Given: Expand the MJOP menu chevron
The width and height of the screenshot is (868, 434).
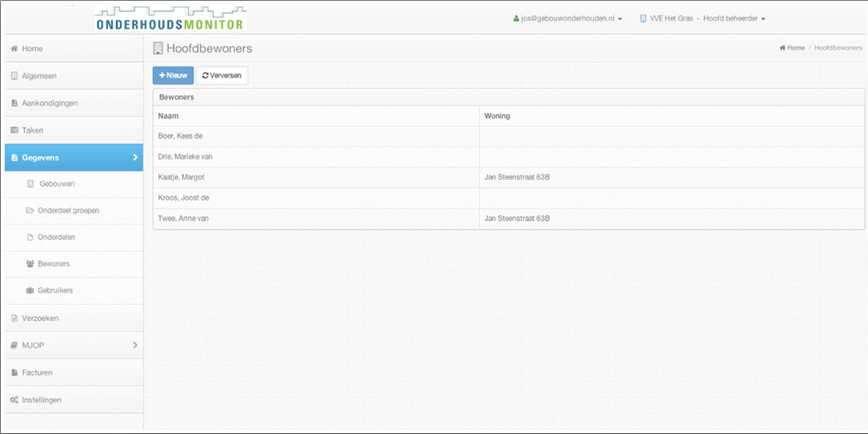Looking at the screenshot, I should [135, 345].
